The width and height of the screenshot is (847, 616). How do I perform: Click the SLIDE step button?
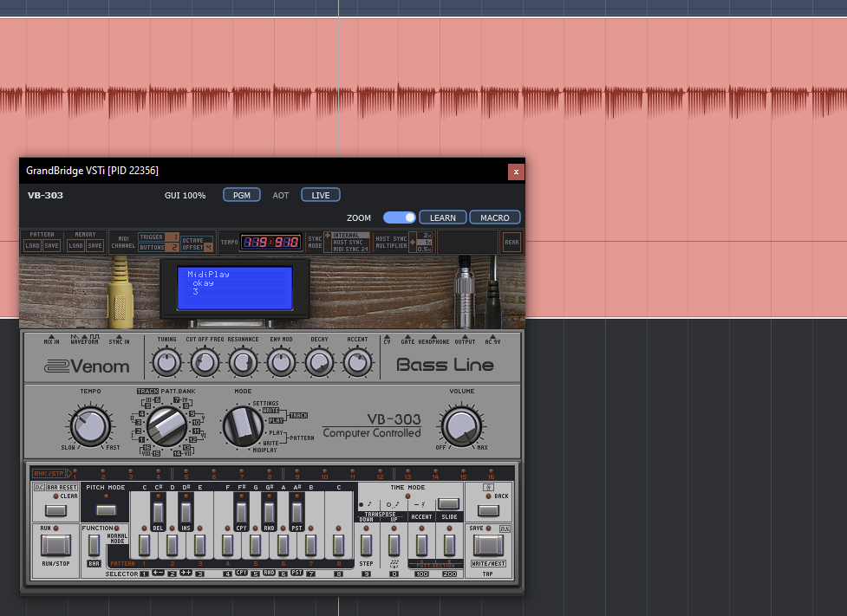point(449,545)
